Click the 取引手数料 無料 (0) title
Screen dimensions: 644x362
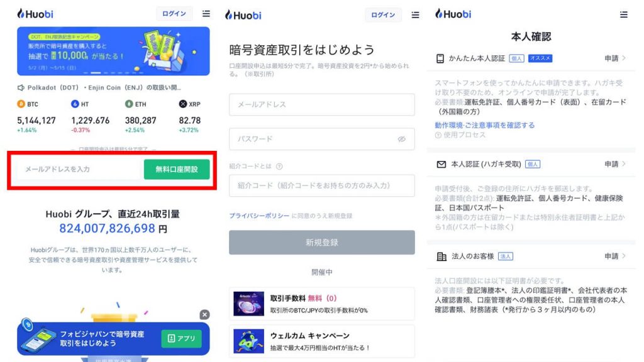click(x=303, y=299)
